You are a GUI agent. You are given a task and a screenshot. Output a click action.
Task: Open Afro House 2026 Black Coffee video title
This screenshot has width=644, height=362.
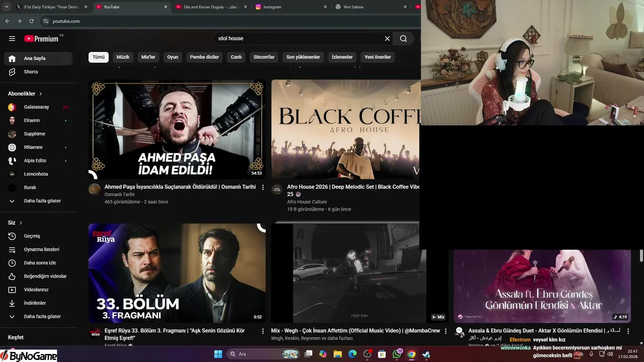[x=353, y=191]
